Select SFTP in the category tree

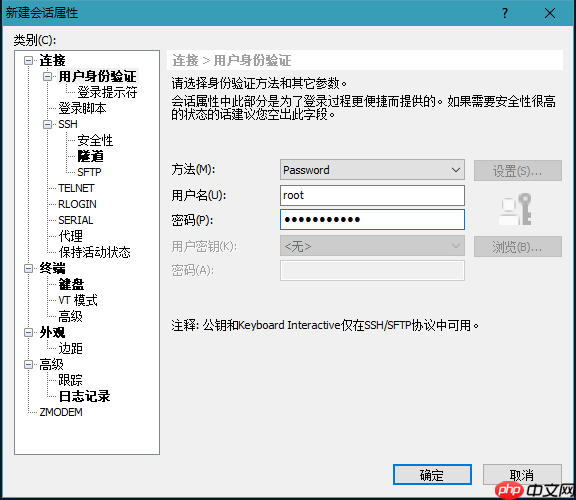click(89, 172)
